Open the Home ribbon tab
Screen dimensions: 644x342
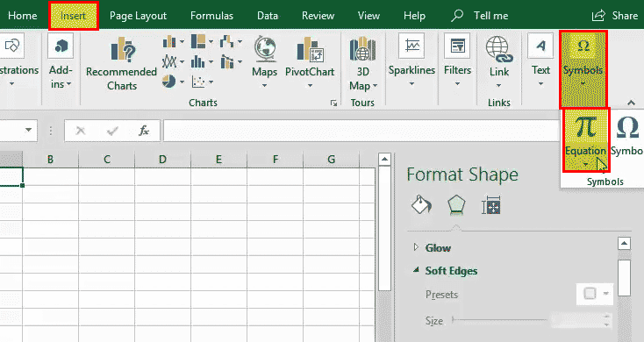[x=23, y=16]
